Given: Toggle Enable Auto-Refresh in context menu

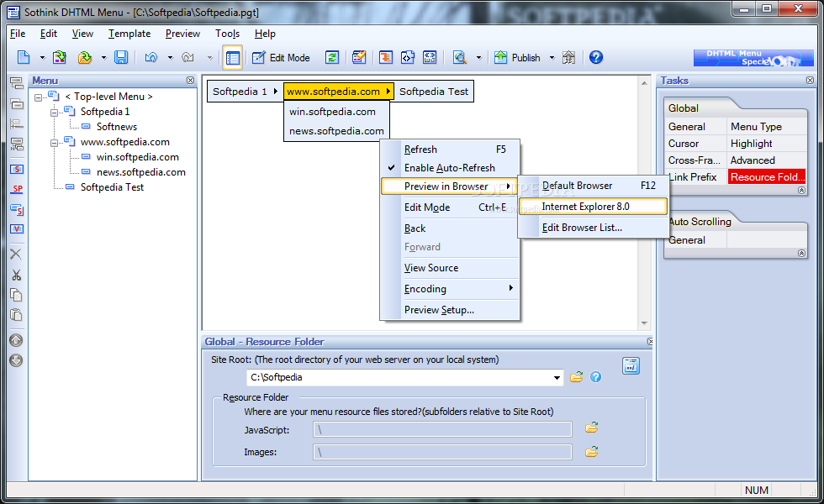Looking at the screenshot, I should point(450,168).
